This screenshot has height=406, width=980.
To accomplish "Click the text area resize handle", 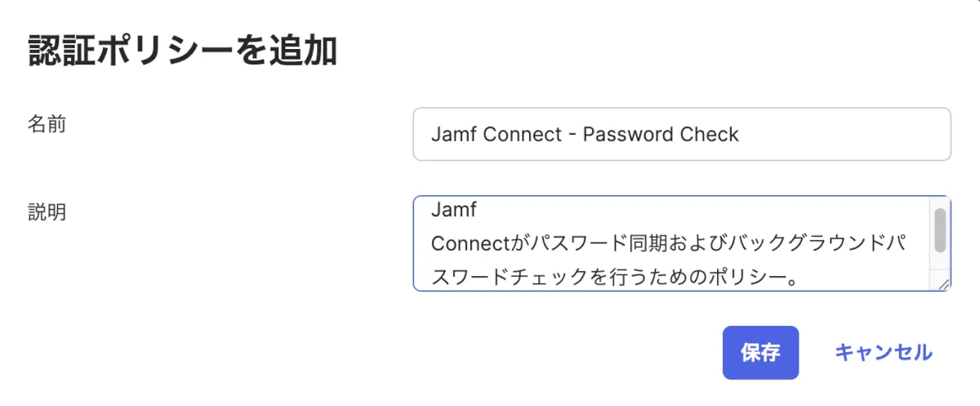I will coord(943,284).
